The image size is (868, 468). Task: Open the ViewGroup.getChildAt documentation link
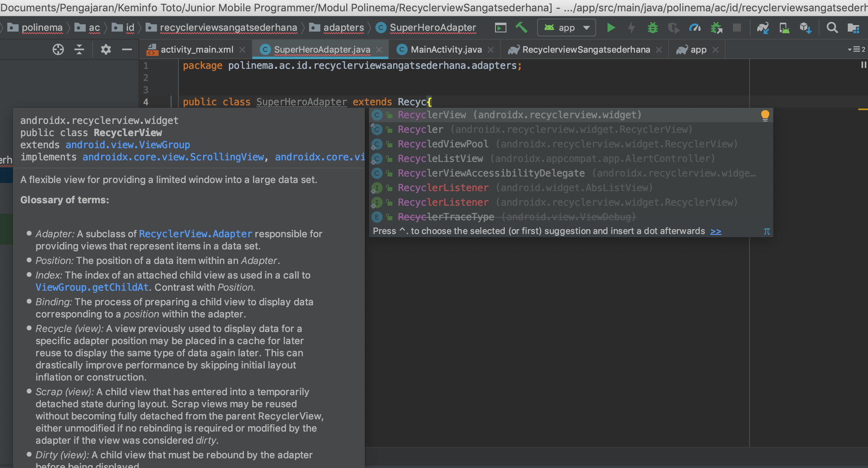(92, 287)
